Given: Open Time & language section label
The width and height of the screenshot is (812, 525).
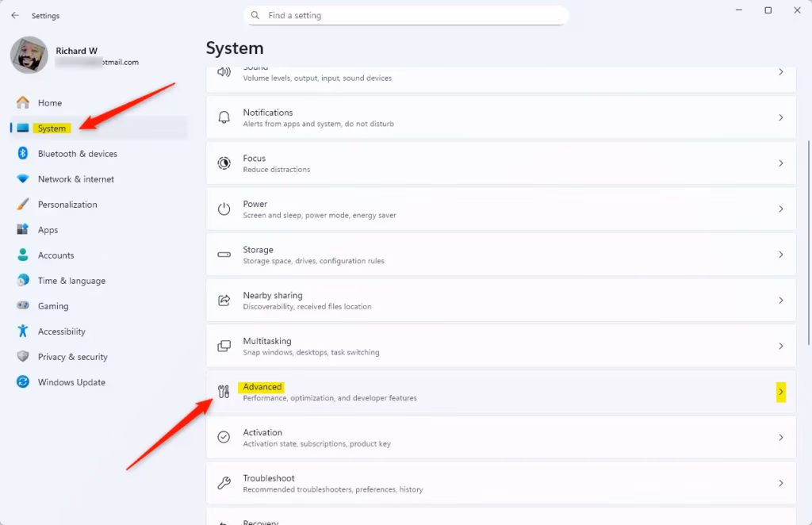Looking at the screenshot, I should coord(71,281).
